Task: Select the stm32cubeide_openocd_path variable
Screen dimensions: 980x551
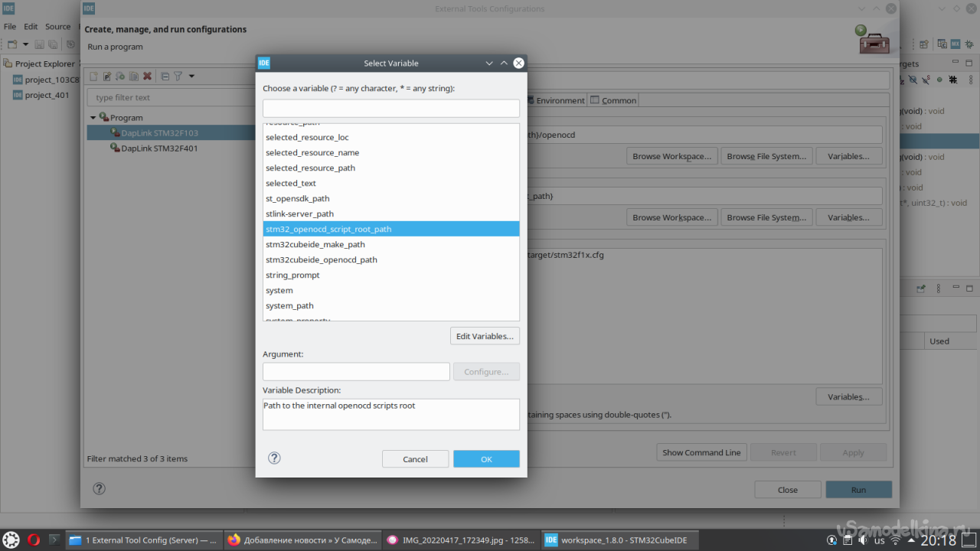Action: pos(391,259)
